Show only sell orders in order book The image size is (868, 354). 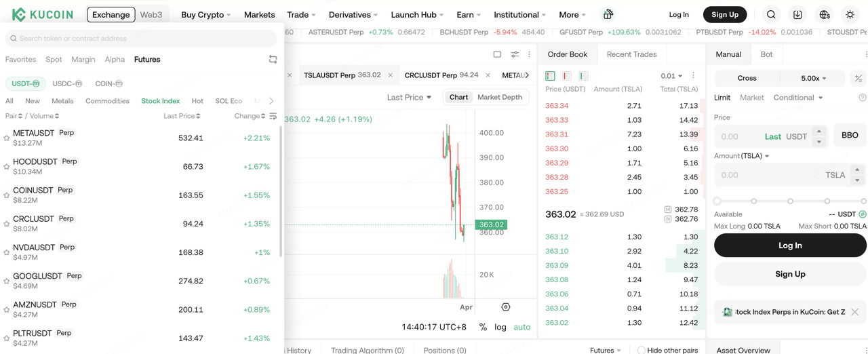tap(567, 76)
